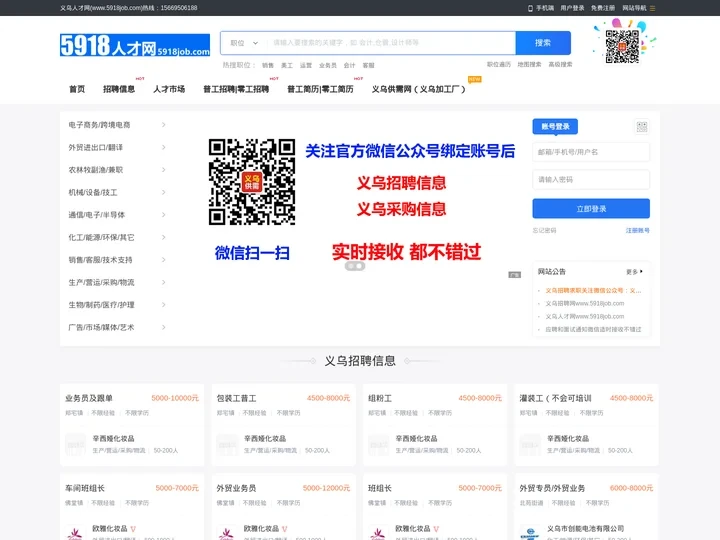
Task: Click 免费注册 in top bar
Action: (x=602, y=8)
